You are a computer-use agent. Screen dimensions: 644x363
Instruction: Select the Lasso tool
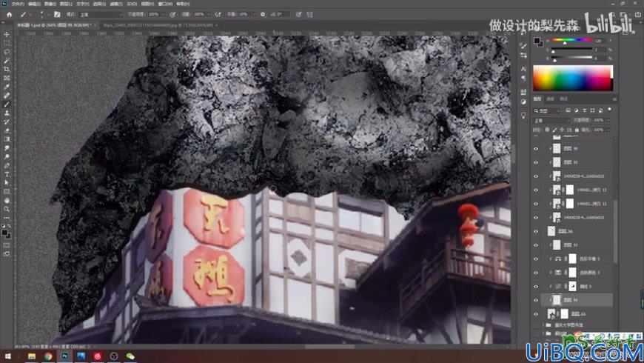click(x=7, y=52)
